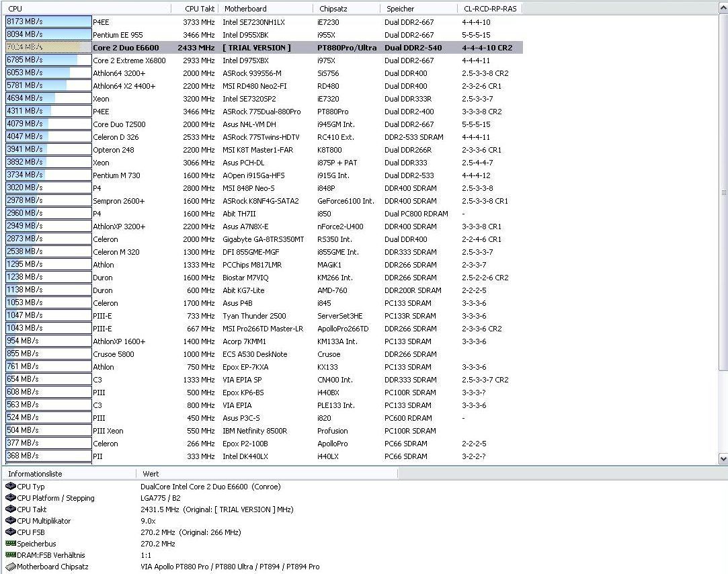Click the Informationsliste column header
The height and width of the screenshot is (574, 728).
click(69, 474)
